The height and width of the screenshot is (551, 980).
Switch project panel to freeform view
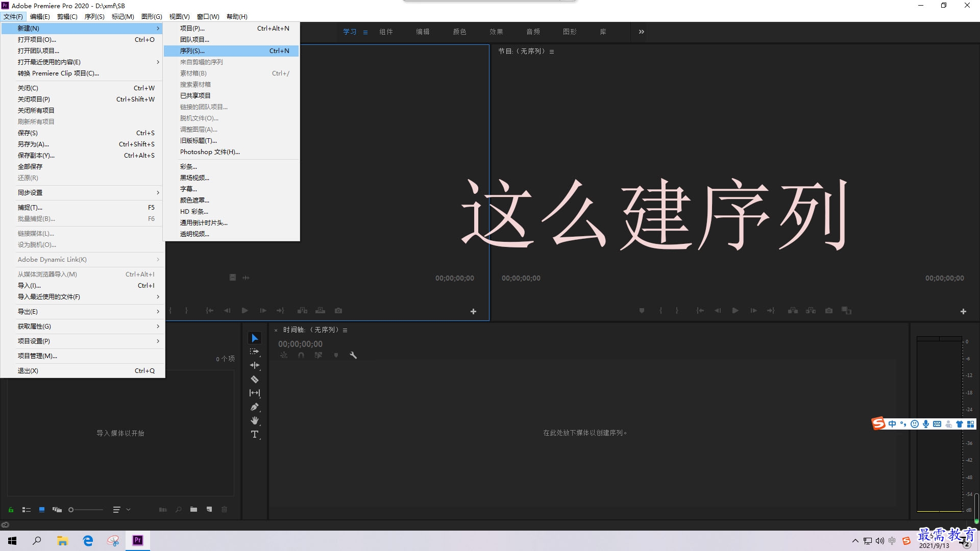point(57,510)
